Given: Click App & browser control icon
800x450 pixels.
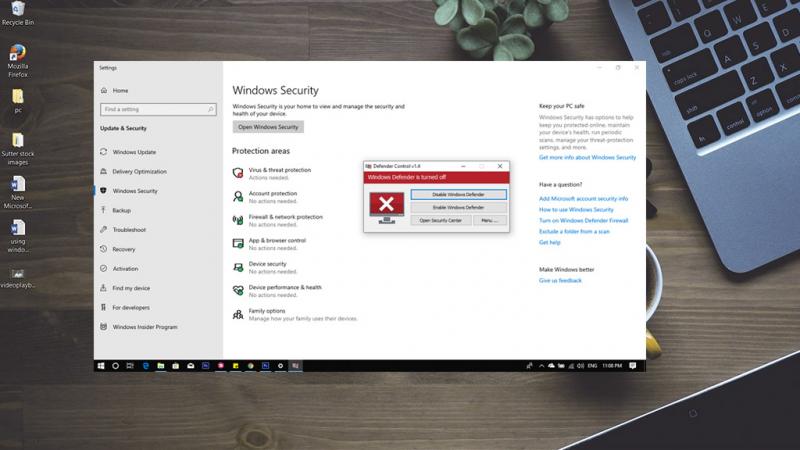Looking at the screenshot, I should tap(238, 243).
